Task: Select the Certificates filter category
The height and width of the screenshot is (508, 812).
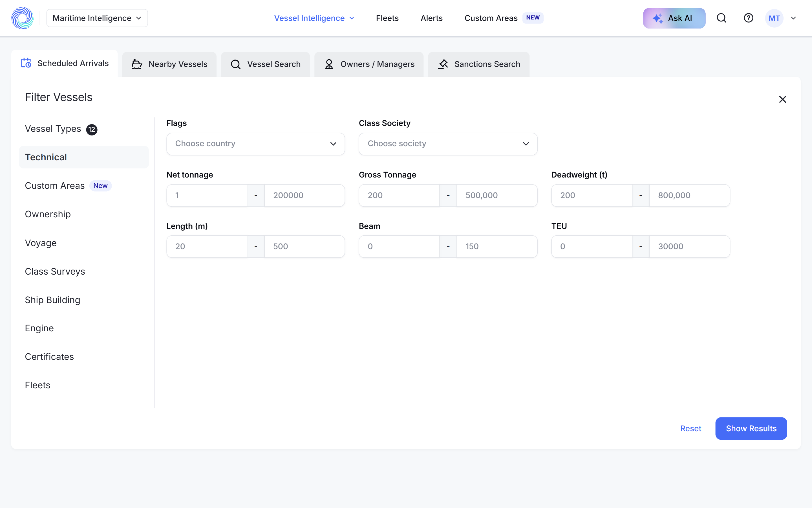Action: (x=84, y=357)
